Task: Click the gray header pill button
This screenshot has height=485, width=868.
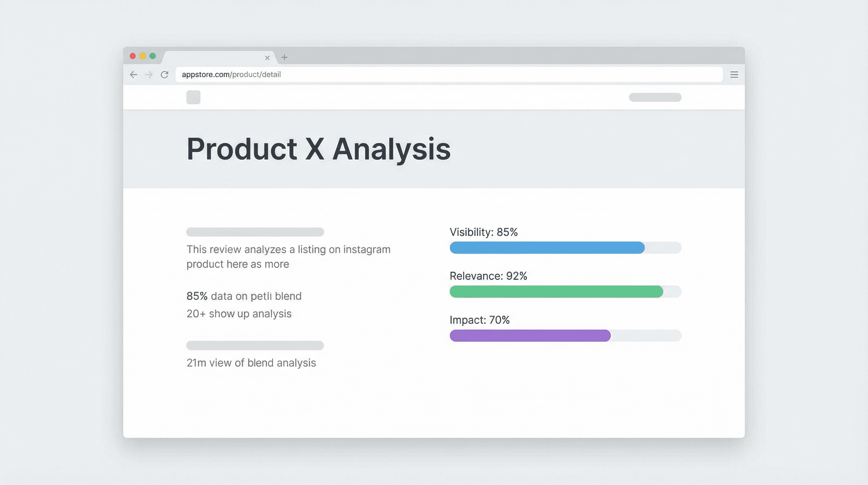Action: tap(655, 97)
